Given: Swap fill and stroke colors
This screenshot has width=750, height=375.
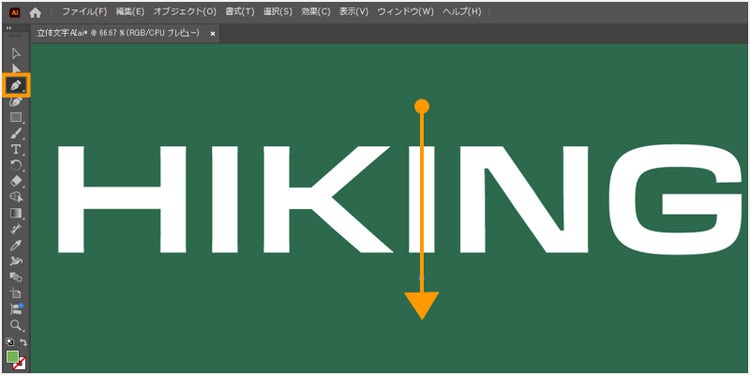Looking at the screenshot, I should pos(23,342).
